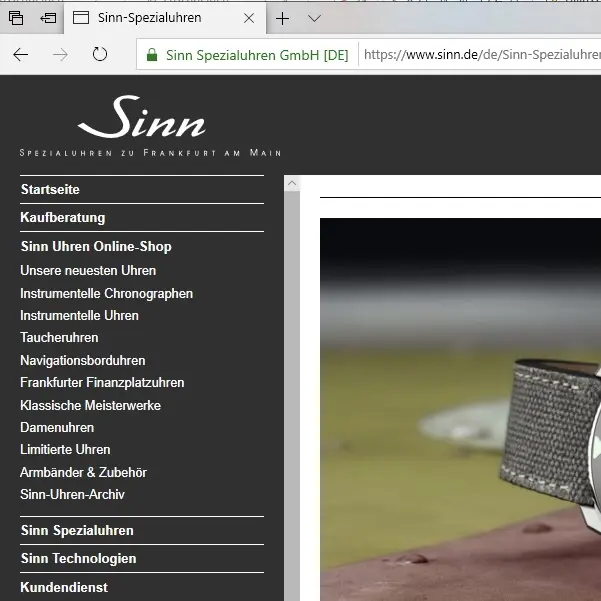
Task: Open a new tab with plus icon
Action: click(x=283, y=18)
